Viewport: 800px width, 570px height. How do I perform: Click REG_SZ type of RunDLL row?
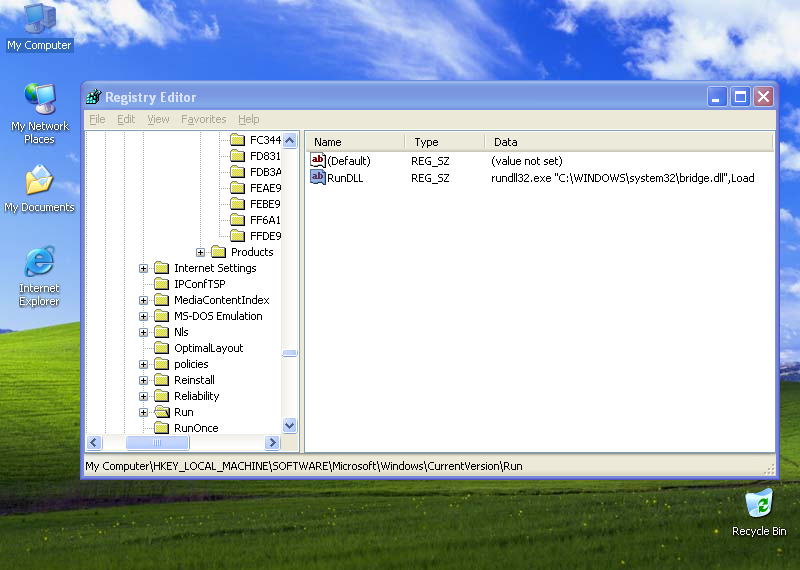point(430,178)
